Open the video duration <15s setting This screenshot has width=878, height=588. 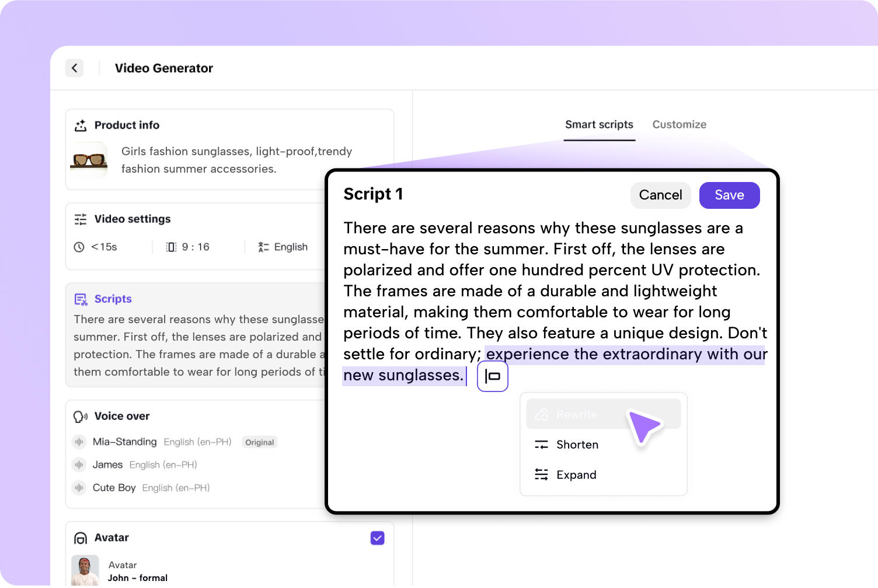[x=96, y=247]
